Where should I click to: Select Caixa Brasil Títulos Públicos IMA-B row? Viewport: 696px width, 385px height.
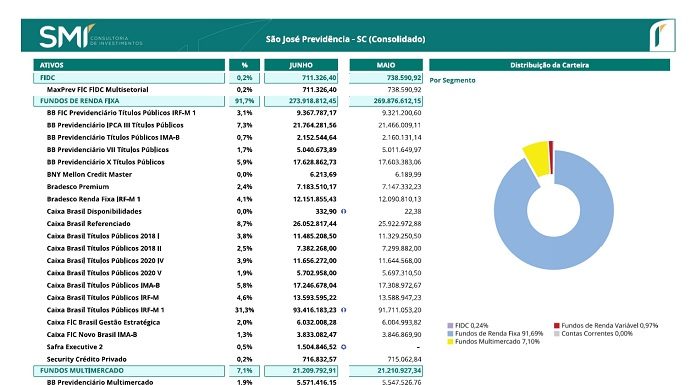pos(103,285)
